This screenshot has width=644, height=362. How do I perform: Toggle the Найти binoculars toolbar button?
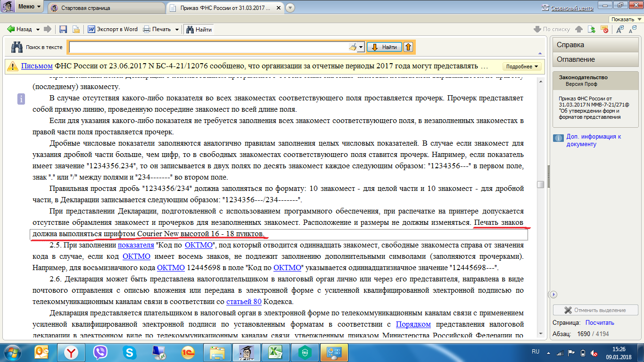(x=198, y=29)
